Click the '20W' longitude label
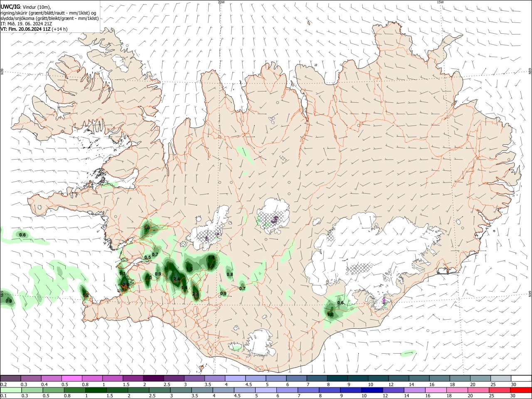 tap(221, 2)
